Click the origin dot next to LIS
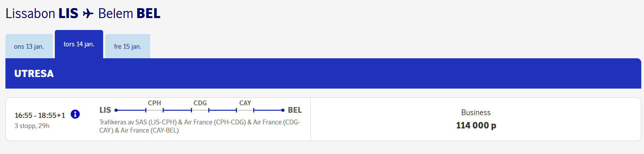Screen dimensions: 644x154 116,110
